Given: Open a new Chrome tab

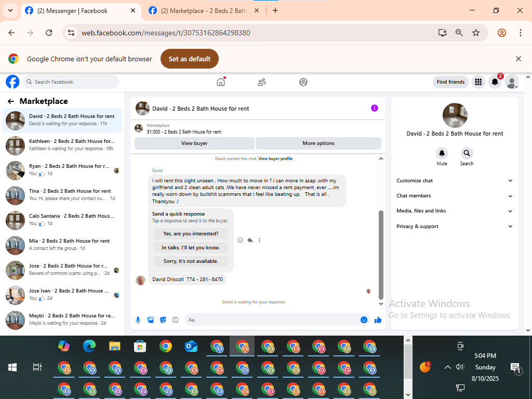Looking at the screenshot, I should click(275, 10).
